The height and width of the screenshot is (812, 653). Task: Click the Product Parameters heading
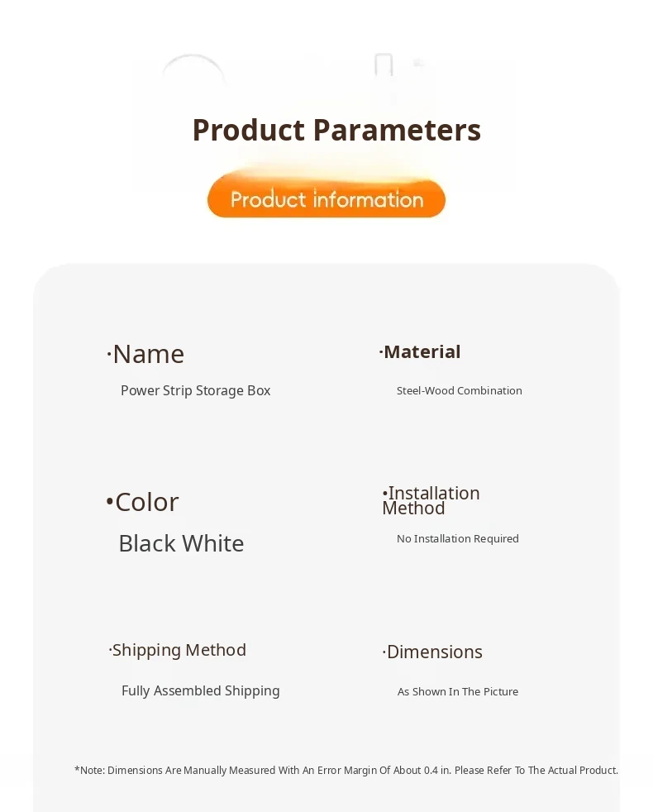336,130
